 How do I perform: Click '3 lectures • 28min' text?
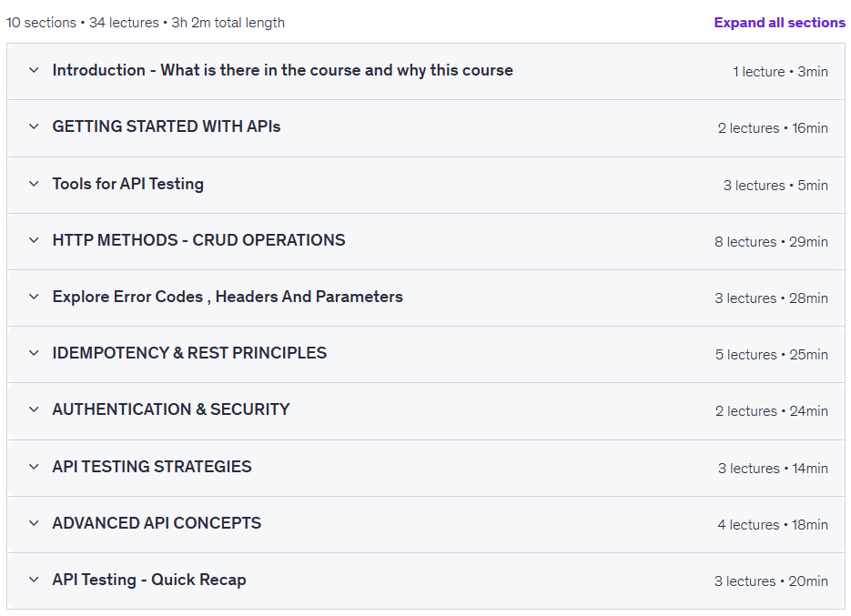pos(771,298)
